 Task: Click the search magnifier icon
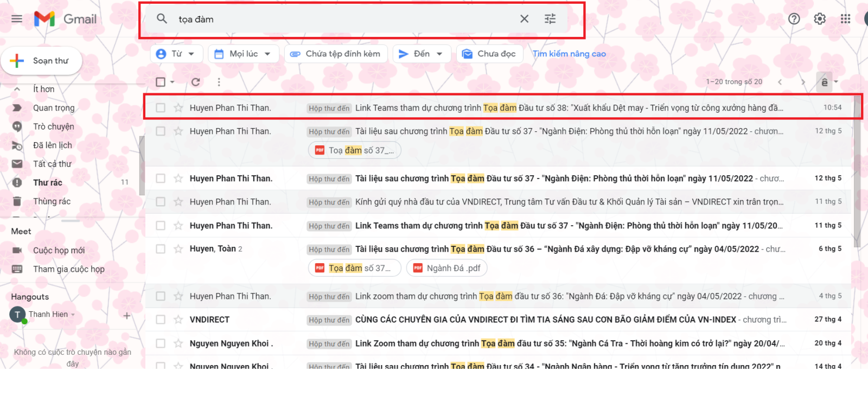tap(162, 18)
